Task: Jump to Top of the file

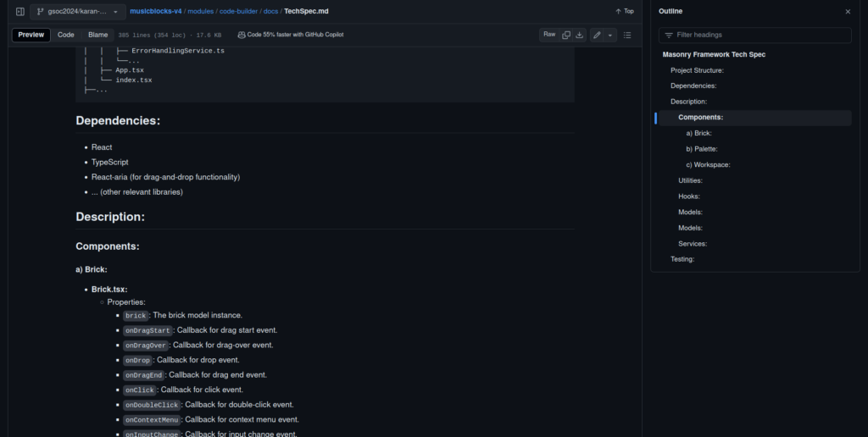Action: [x=624, y=11]
